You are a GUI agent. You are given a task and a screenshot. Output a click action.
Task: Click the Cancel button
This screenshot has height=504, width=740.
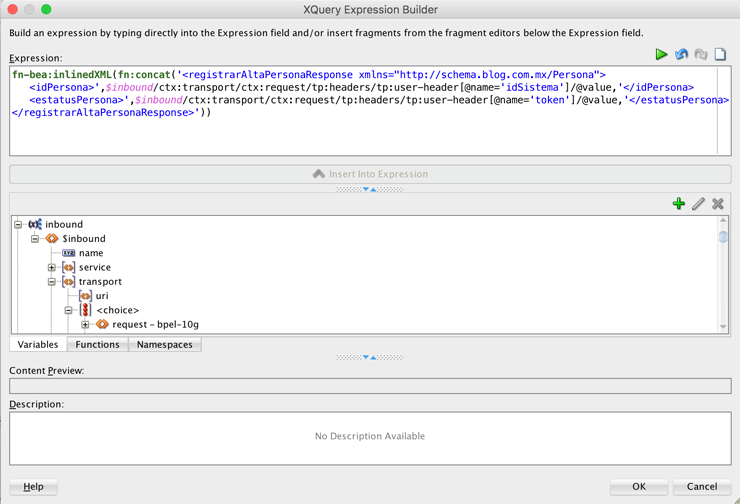click(x=701, y=487)
